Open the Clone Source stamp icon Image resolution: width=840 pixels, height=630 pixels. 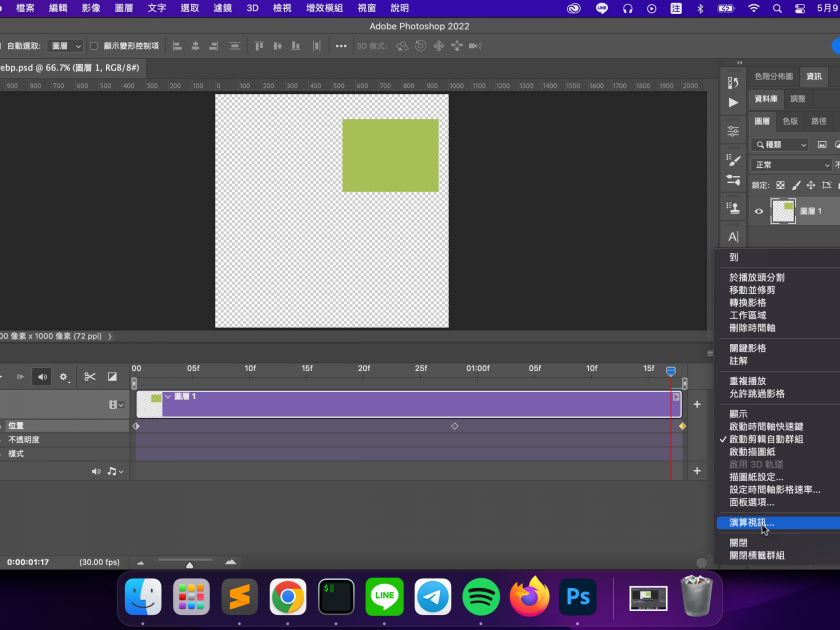pyautogui.click(x=733, y=209)
